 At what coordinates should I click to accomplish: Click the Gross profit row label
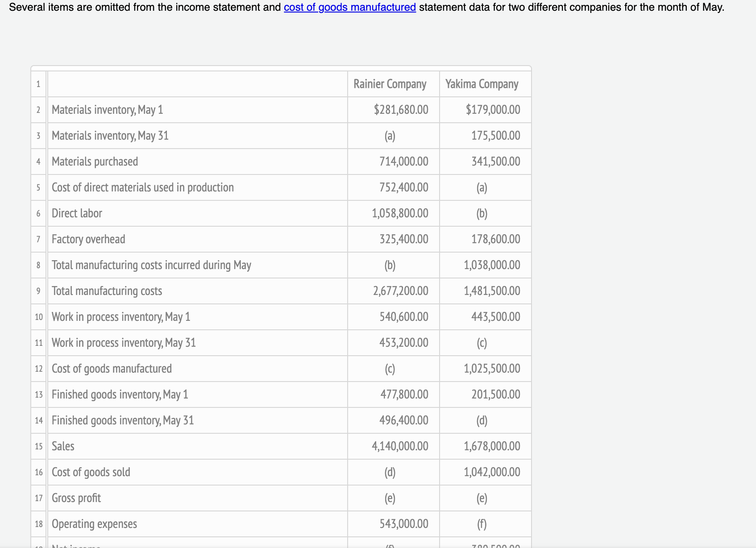[76, 498]
